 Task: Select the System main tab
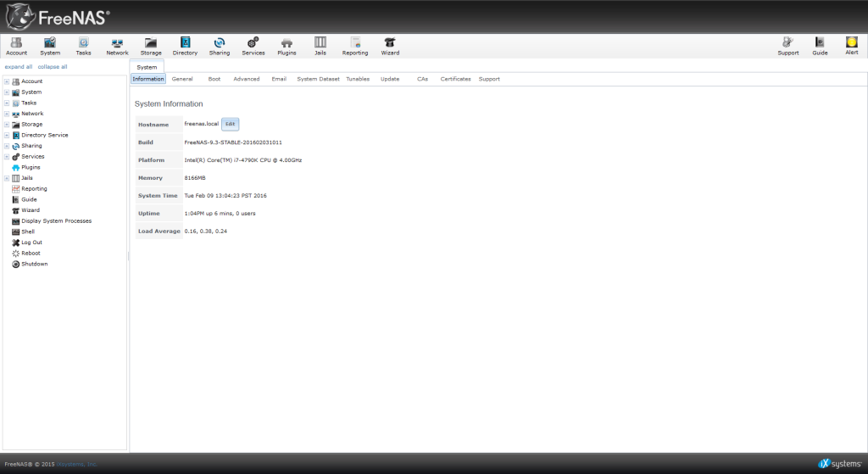(147, 67)
